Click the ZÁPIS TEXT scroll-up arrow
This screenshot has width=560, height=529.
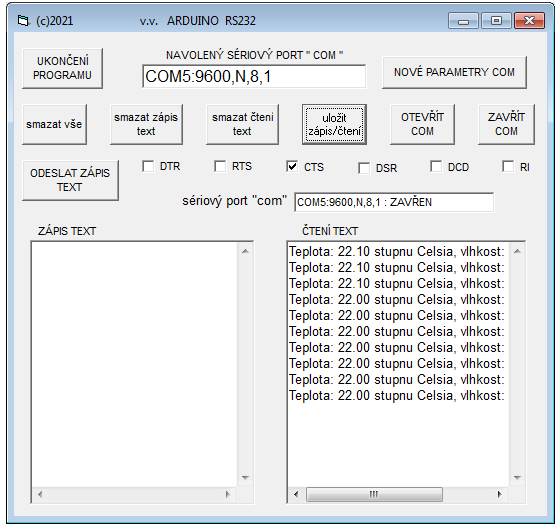point(245,251)
